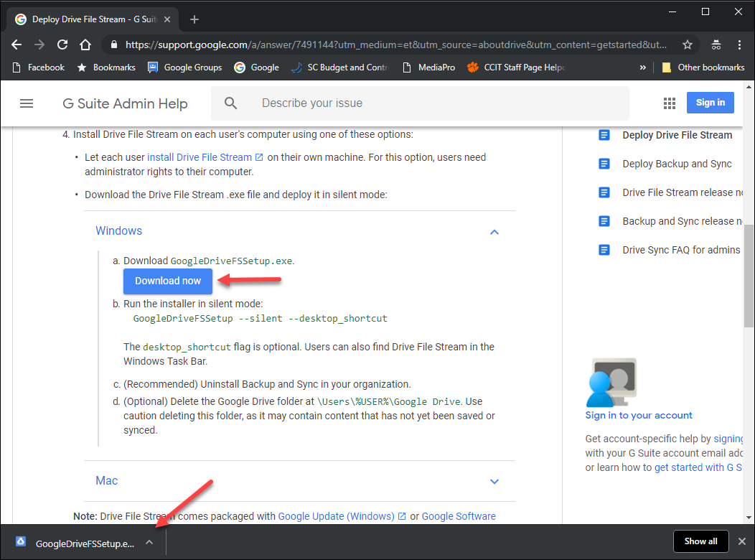This screenshot has height=560, width=755.
Task: Click the browser forward arrow
Action: pos(39,45)
